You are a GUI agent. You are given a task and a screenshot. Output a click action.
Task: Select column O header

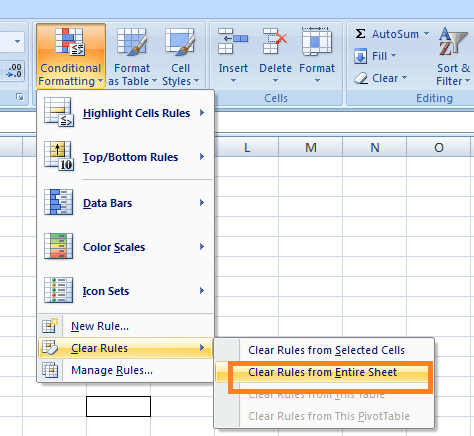439,147
